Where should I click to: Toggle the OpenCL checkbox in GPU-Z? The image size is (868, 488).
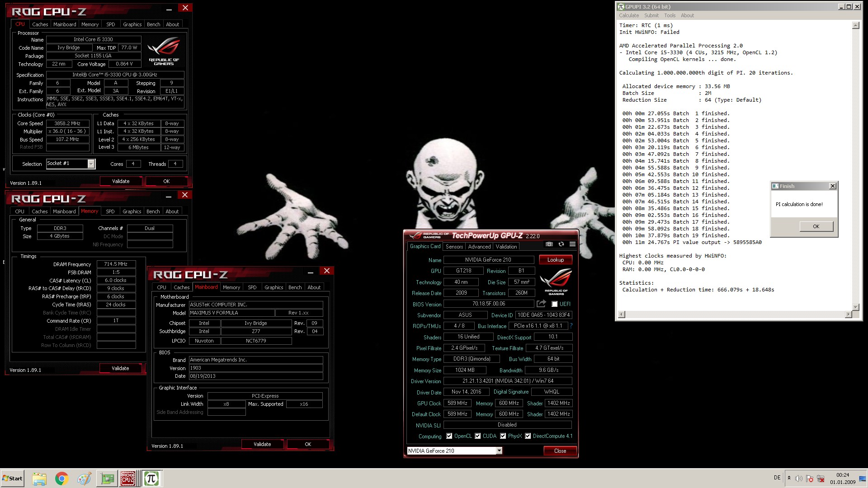pyautogui.click(x=449, y=436)
